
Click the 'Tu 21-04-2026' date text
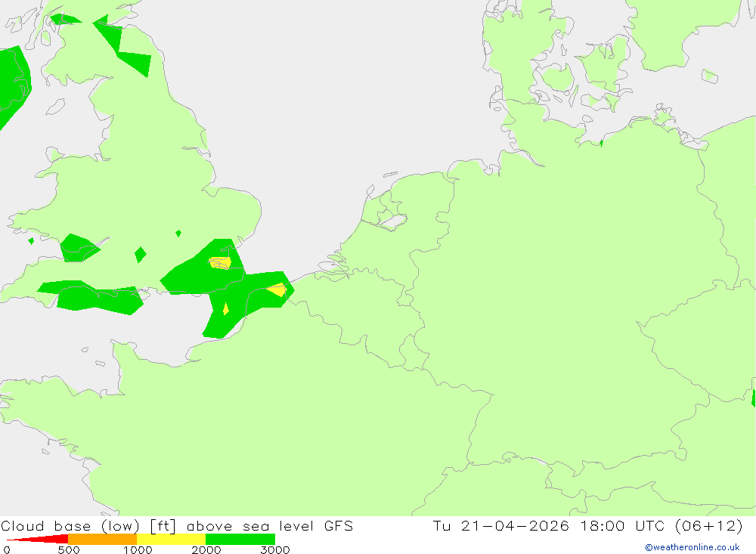click(501, 525)
